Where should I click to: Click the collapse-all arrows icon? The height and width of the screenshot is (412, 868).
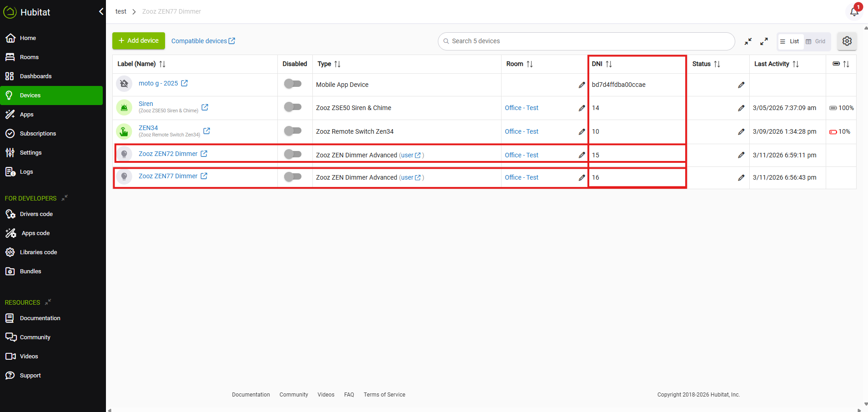748,41
